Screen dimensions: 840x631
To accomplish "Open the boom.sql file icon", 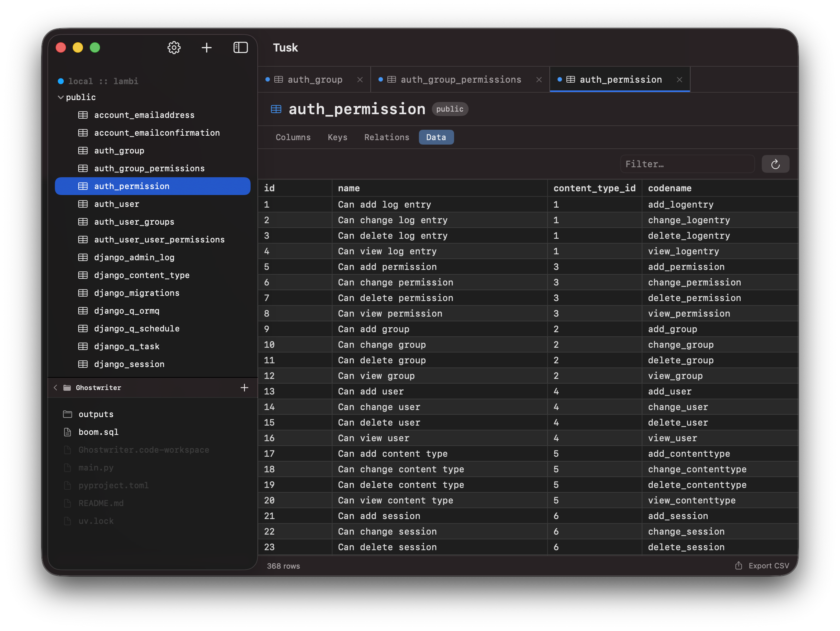I will coord(67,432).
